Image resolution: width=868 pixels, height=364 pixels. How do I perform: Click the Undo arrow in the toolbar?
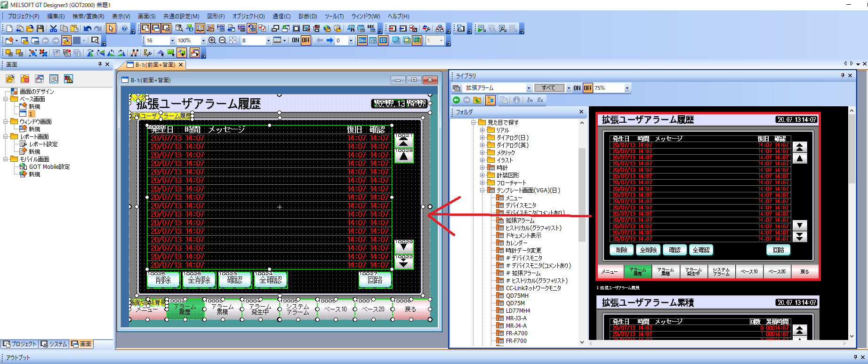88,29
